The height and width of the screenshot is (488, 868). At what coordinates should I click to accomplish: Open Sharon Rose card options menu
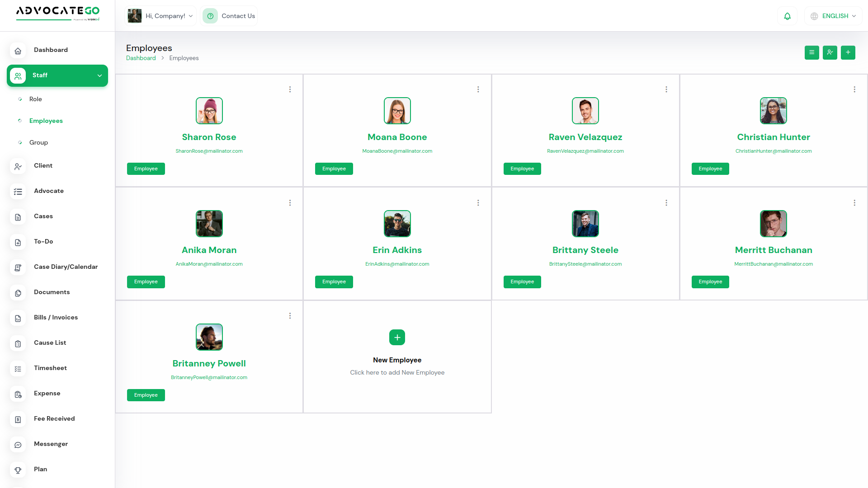coord(290,89)
